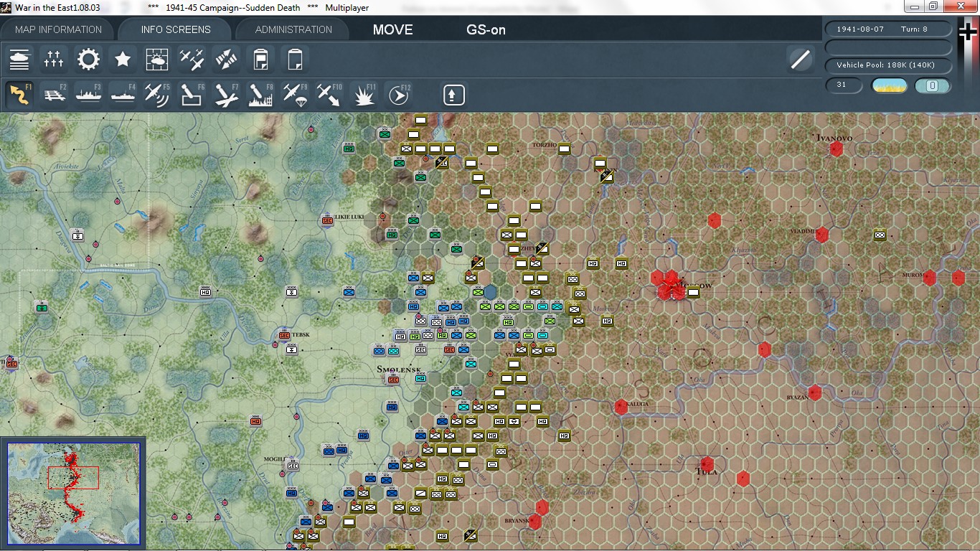
Task: Click the German cross flag side indicator
Action: coord(968,33)
